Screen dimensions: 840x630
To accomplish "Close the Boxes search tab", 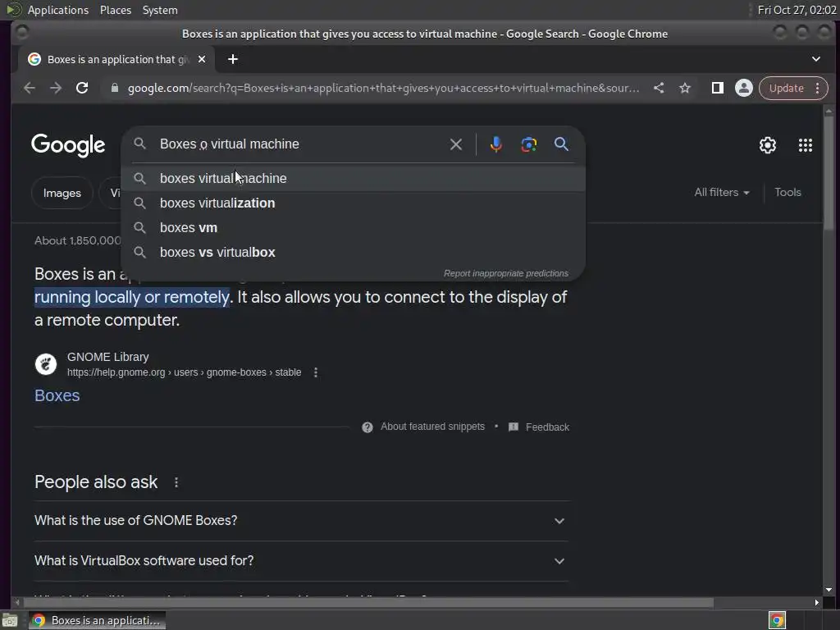I will [x=202, y=59].
